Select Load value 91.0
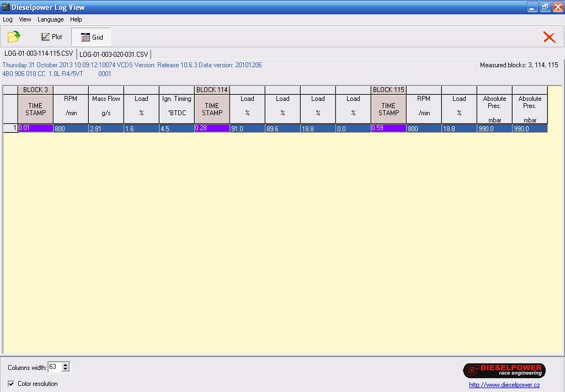The height and width of the screenshot is (392, 565). [247, 128]
